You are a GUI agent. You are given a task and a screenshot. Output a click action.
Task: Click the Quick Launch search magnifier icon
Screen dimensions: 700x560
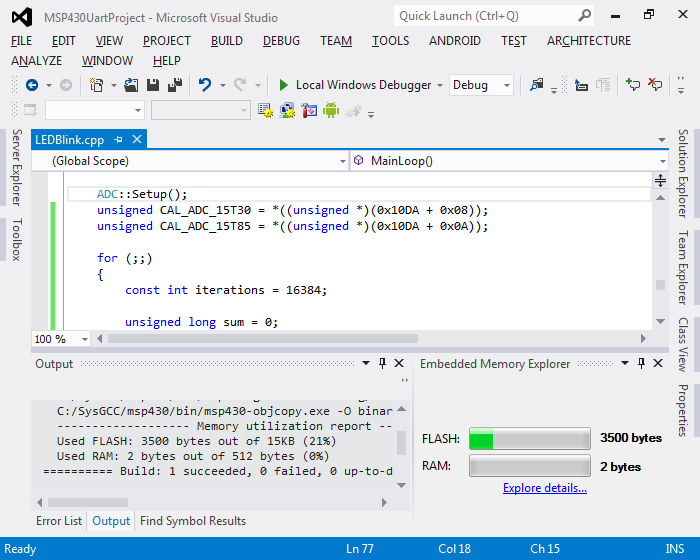coord(584,16)
